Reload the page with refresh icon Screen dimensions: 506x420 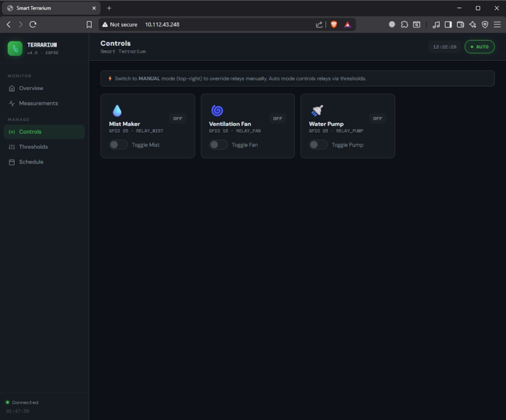32,24
